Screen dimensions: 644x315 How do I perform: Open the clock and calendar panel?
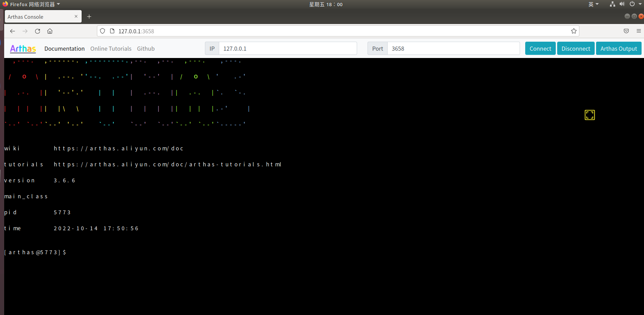coord(326,5)
